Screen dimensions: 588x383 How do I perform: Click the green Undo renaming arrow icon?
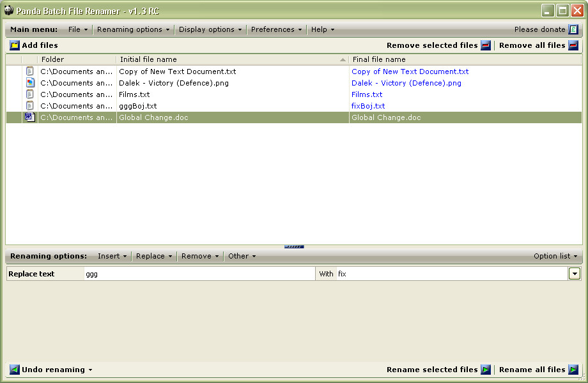click(x=14, y=370)
